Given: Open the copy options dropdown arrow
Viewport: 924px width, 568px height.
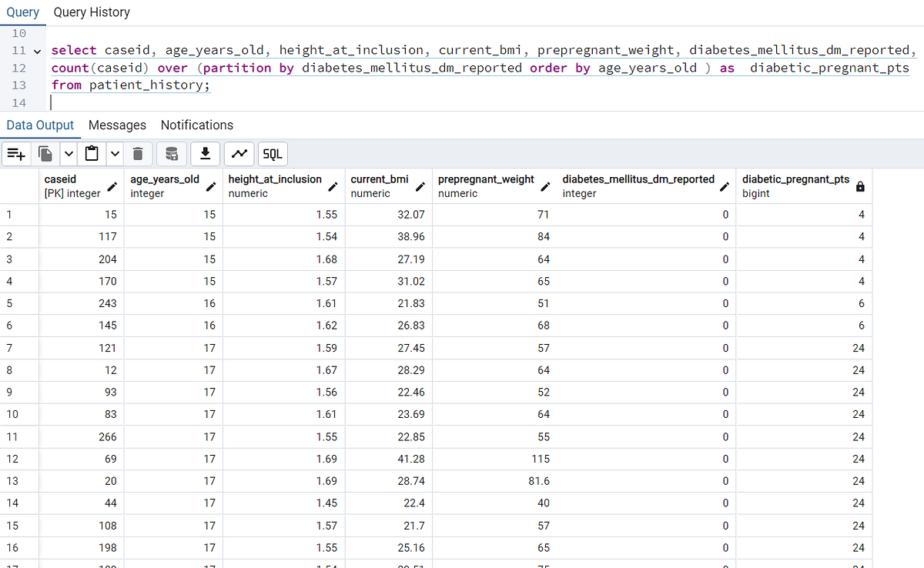Looking at the screenshot, I should (x=69, y=153).
